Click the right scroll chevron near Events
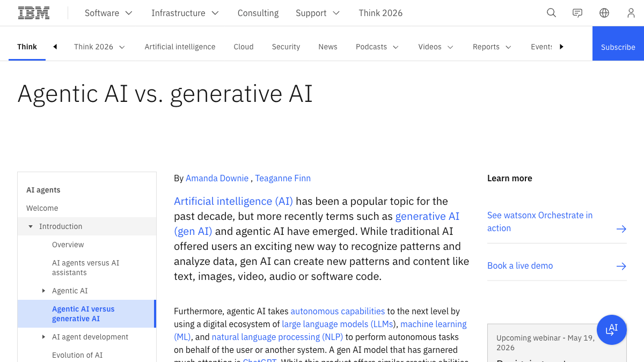The height and width of the screenshot is (362, 644). [561, 47]
